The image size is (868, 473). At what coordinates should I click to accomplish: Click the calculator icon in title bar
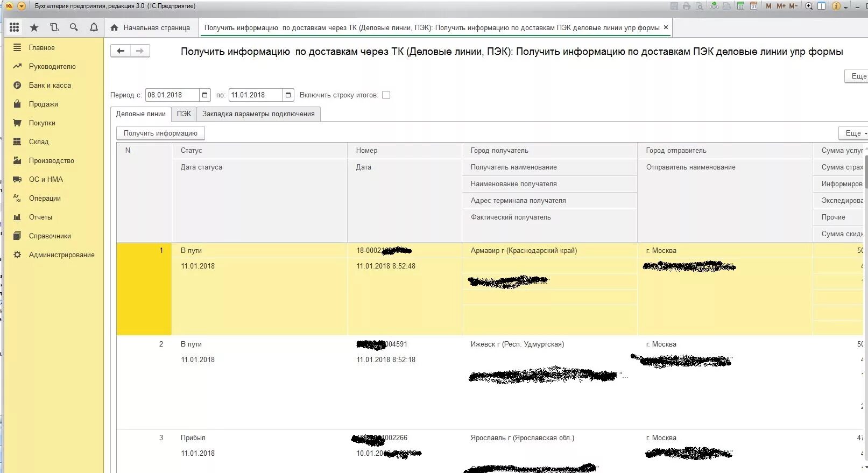click(x=740, y=6)
